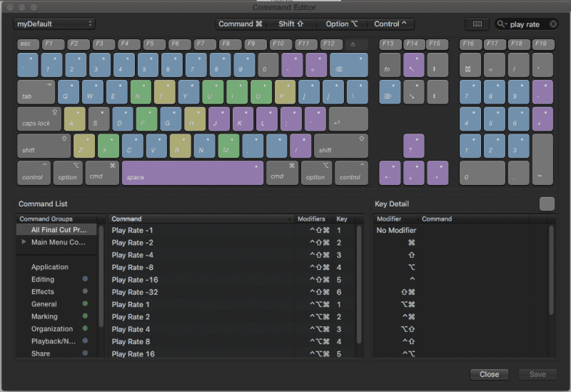Select the up arrow key

(414, 146)
